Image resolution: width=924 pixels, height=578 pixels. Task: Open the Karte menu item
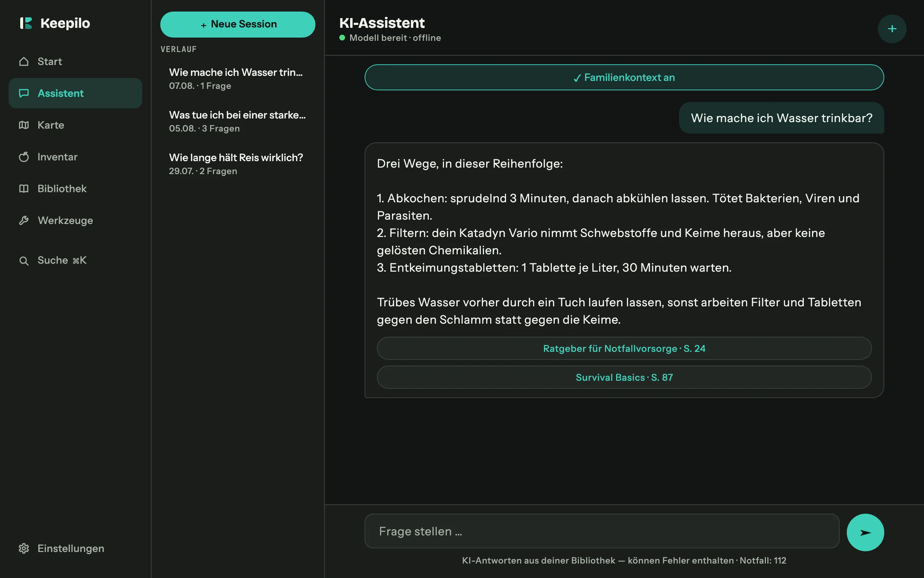click(75, 125)
